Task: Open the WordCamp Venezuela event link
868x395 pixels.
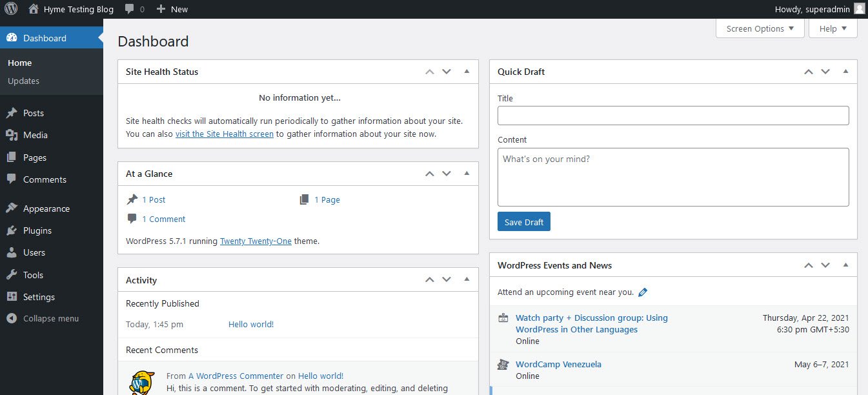Action: point(558,364)
